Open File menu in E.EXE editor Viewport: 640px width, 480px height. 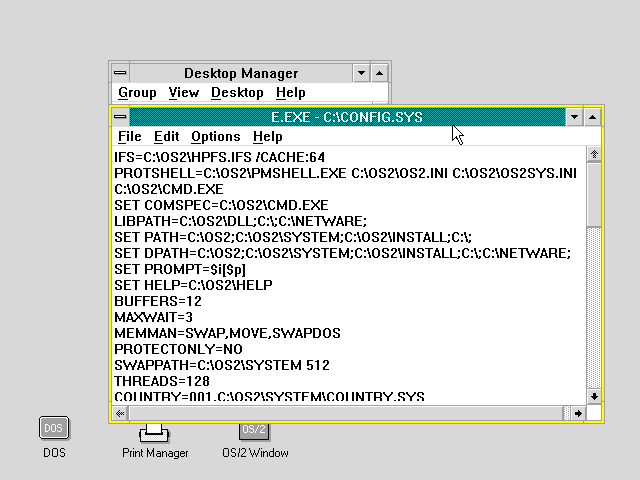click(129, 136)
